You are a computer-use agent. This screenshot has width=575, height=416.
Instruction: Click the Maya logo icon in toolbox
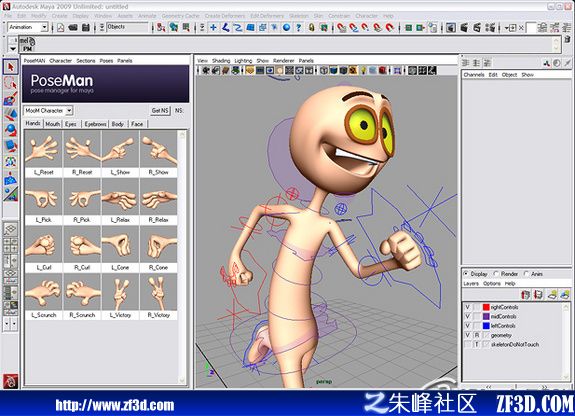coord(10,381)
